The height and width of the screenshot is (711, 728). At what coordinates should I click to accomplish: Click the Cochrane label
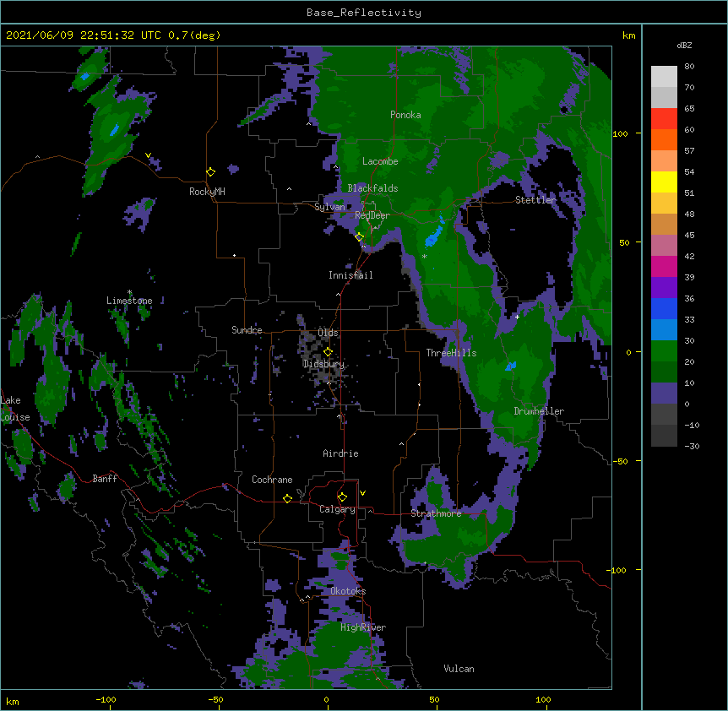pyautogui.click(x=272, y=480)
